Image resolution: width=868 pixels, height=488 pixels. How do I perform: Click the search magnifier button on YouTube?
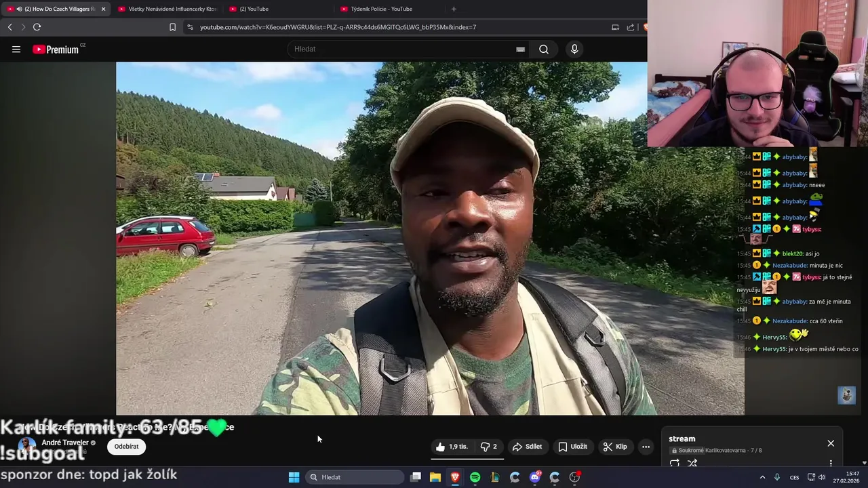(544, 49)
